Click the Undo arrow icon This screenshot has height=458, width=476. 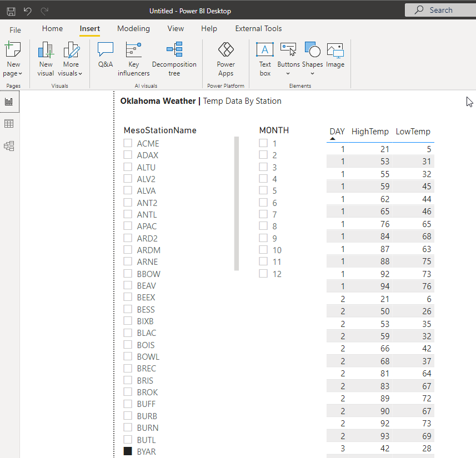point(28,11)
